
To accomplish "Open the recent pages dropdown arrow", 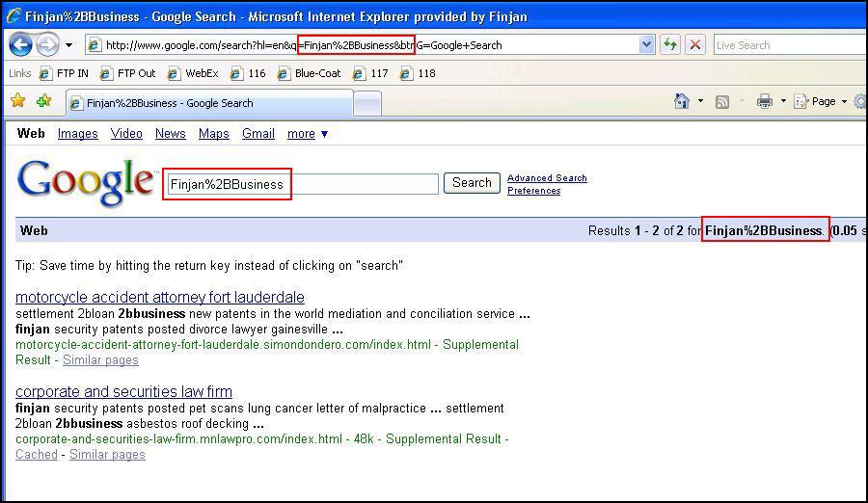I will click(x=69, y=45).
